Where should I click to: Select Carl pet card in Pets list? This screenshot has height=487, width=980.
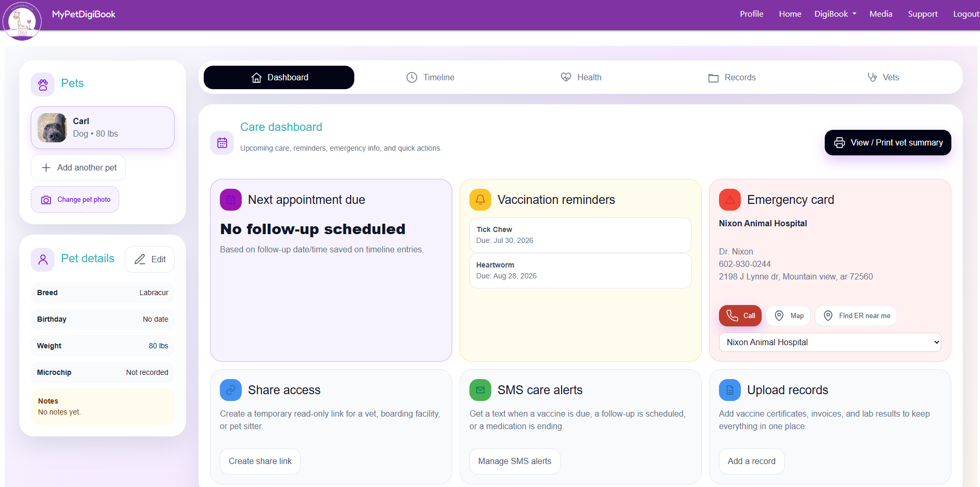pyautogui.click(x=103, y=128)
